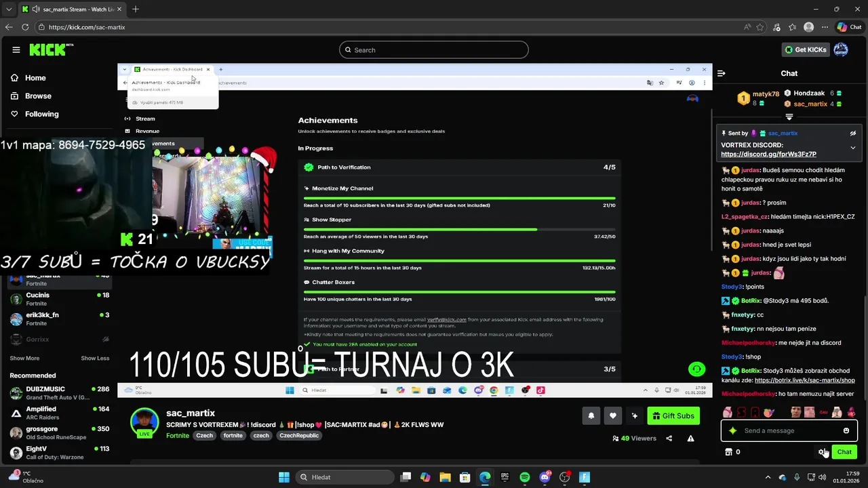Refresh the browser page
The width and height of the screenshot is (868, 488).
[25, 27]
